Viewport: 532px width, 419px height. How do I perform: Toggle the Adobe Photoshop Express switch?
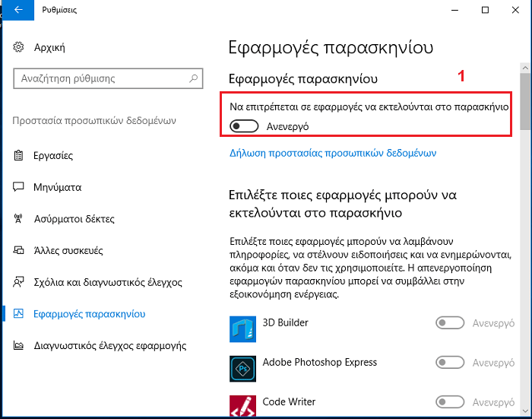(450, 362)
